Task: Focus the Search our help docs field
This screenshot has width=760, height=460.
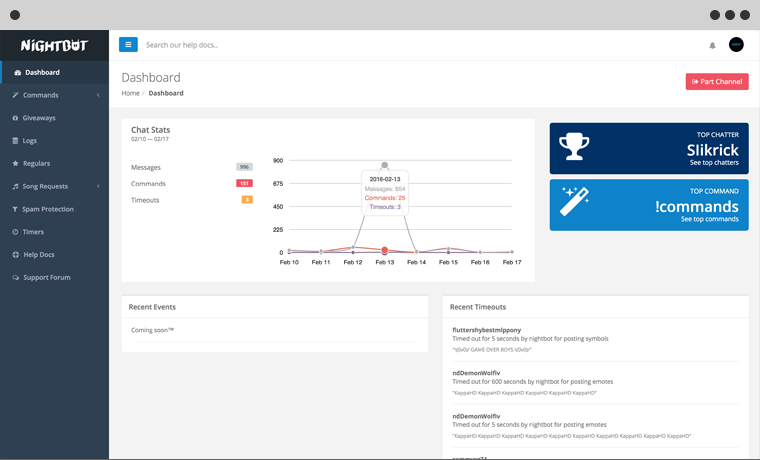Action: 182,45
